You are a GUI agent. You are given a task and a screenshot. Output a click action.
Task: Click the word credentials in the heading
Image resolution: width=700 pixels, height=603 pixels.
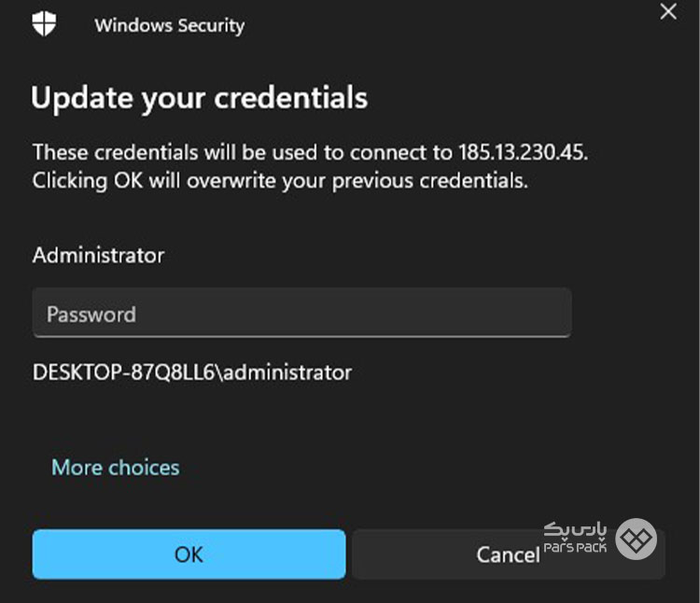coord(290,97)
